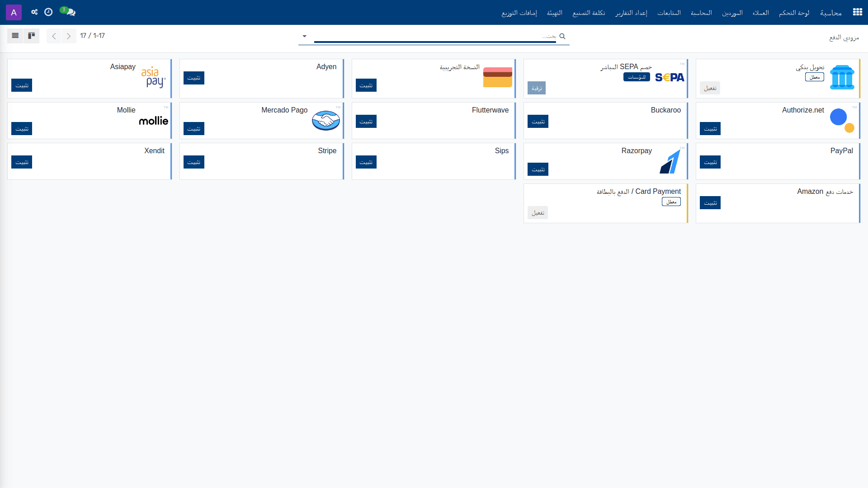868x488 pixels.
Task: Open the Stripe card title
Action: [x=327, y=150]
